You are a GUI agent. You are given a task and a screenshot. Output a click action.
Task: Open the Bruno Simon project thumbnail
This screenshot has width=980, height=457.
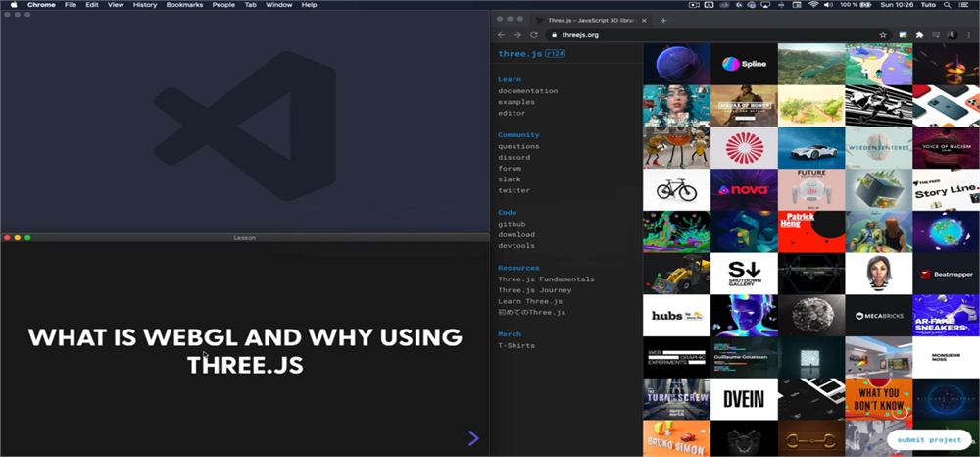(x=676, y=438)
